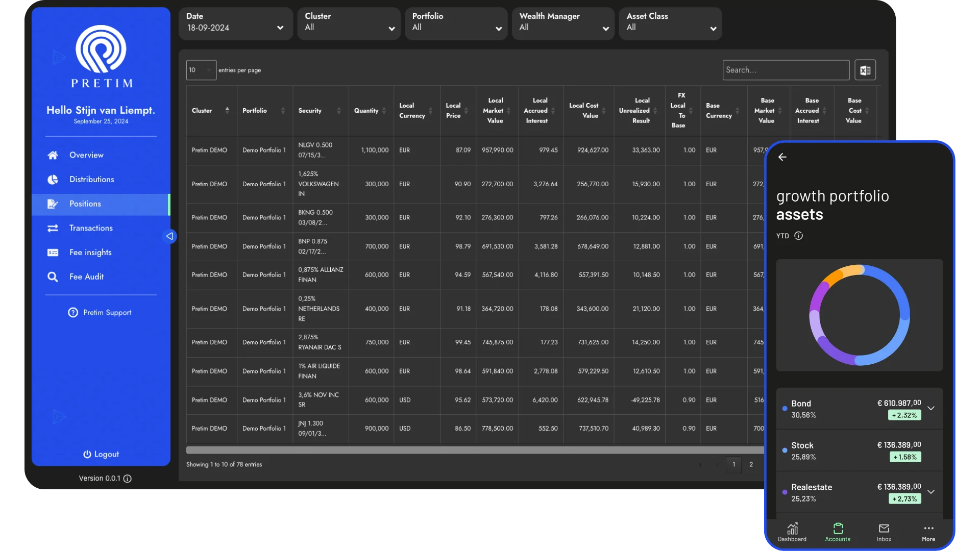Open Inbox in mobile bottom bar
Screen dimensions: 980x551
coord(884,532)
